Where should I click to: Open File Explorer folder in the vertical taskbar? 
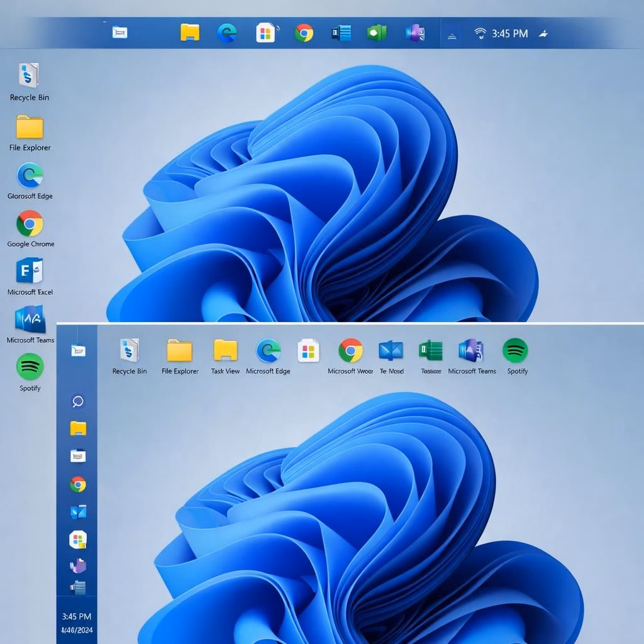pos(78,428)
